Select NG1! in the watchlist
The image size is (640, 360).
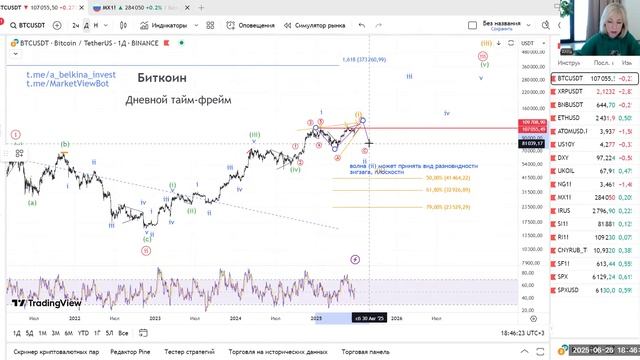pos(595,184)
